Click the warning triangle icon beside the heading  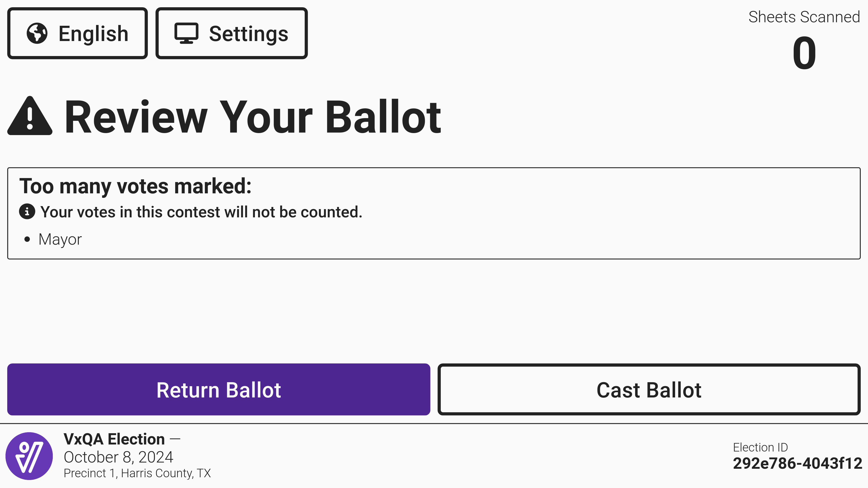pos(30,116)
